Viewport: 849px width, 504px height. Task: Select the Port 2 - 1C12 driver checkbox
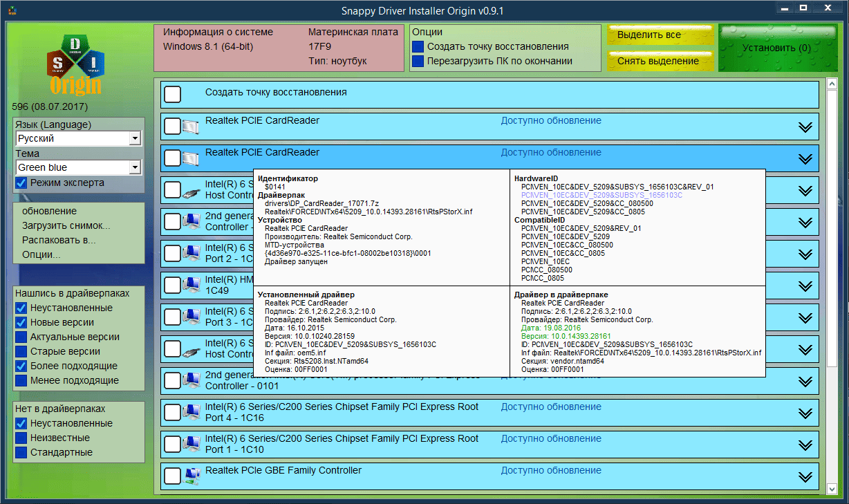pyautogui.click(x=173, y=254)
